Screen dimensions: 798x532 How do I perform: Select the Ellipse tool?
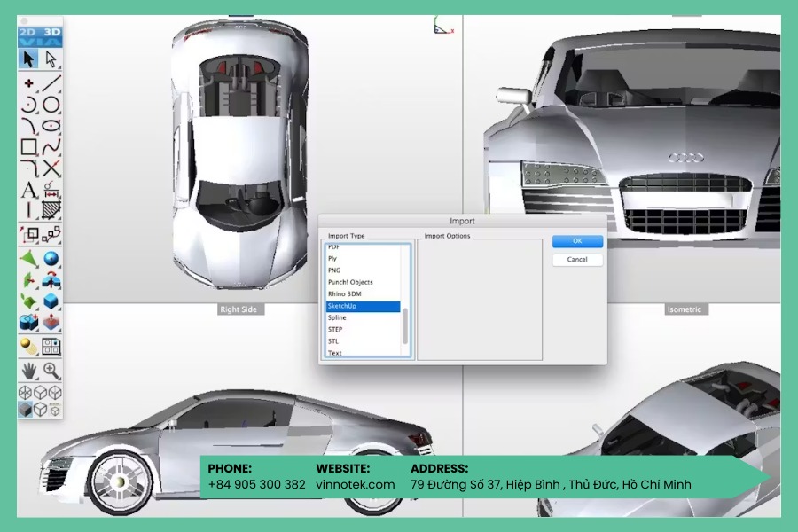pos(51,125)
